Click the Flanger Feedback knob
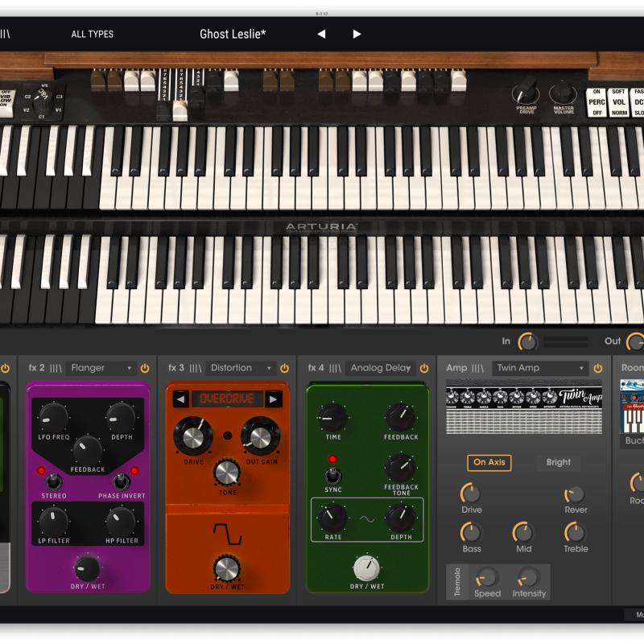Image resolution: width=644 pixels, height=644 pixels. click(x=88, y=451)
